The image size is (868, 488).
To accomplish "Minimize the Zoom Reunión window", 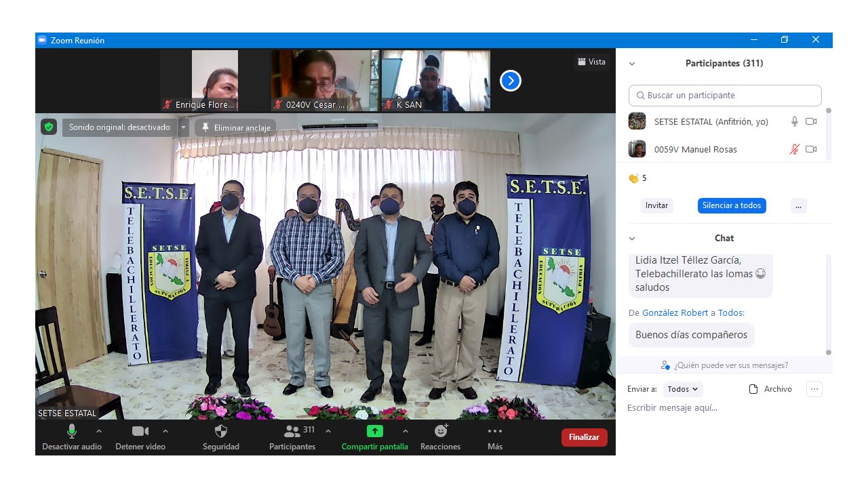I will 753,40.
